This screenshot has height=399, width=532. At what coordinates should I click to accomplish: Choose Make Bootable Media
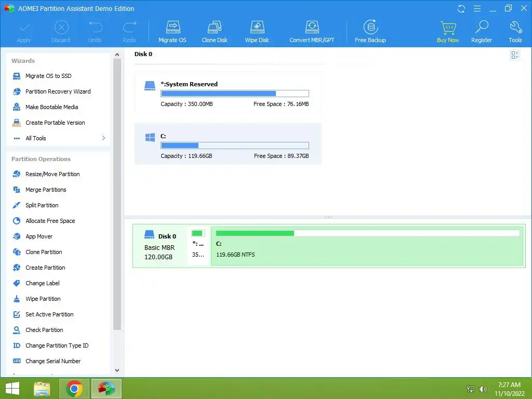[51, 107]
